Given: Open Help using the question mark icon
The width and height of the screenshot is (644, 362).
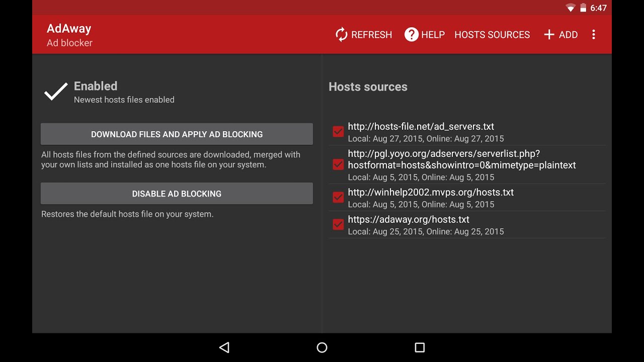Looking at the screenshot, I should [411, 34].
